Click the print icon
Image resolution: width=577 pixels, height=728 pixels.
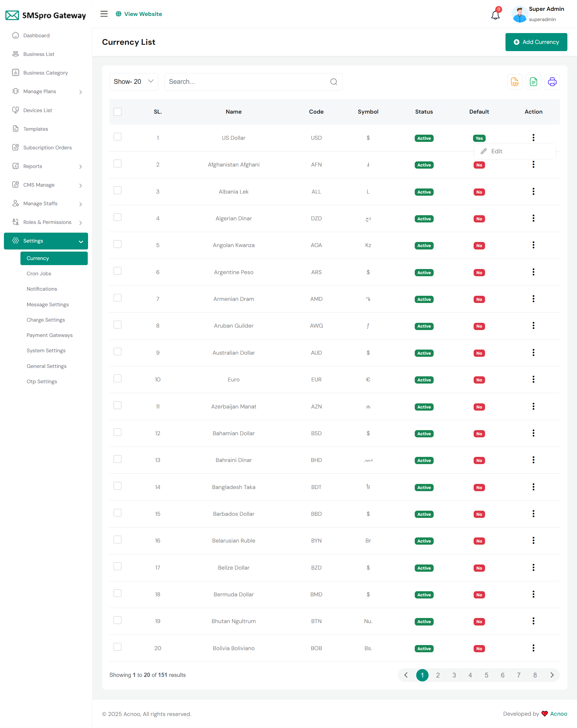coord(552,82)
